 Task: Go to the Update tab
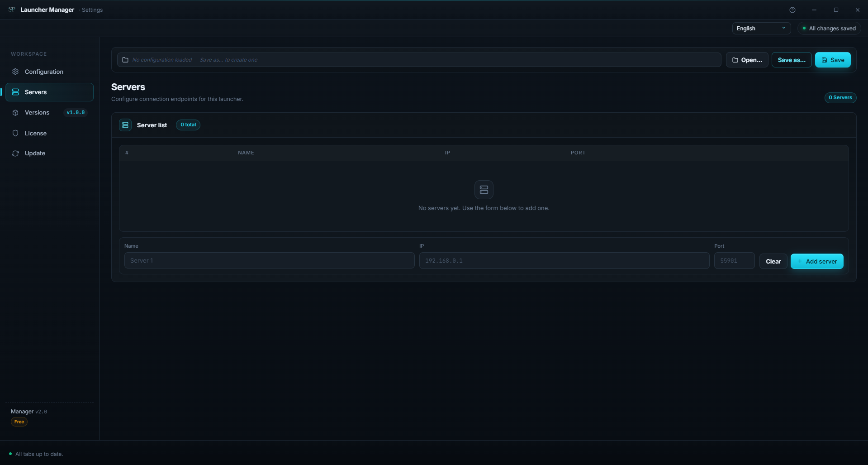[49, 153]
